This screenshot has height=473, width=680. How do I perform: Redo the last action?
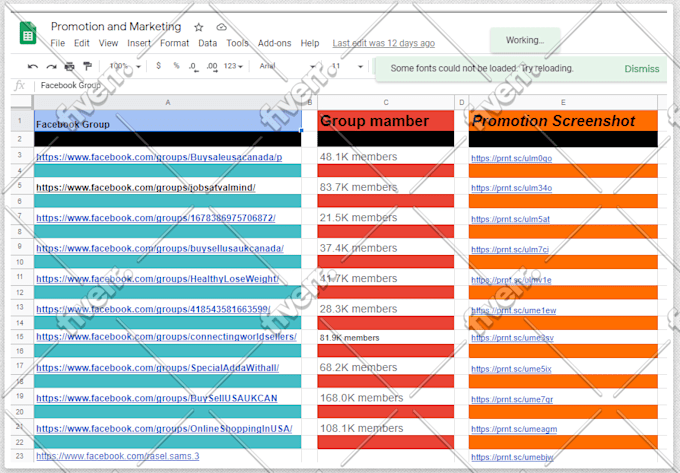pyautogui.click(x=51, y=66)
